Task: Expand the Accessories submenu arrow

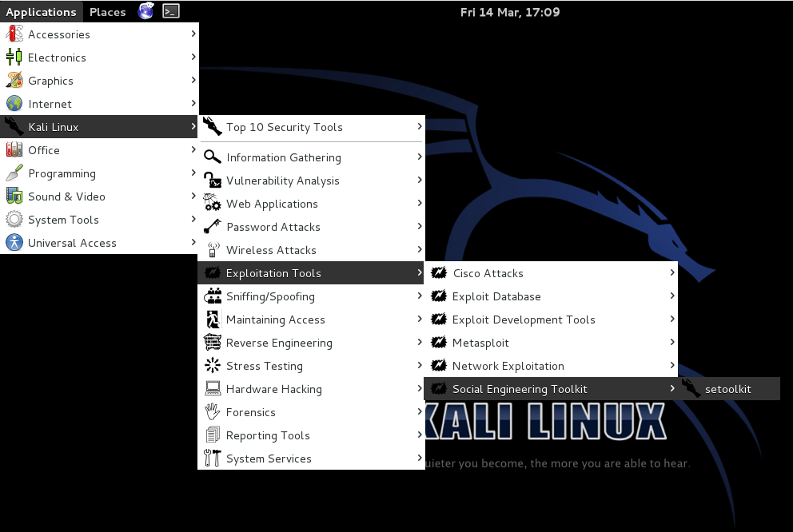Action: coord(193,34)
